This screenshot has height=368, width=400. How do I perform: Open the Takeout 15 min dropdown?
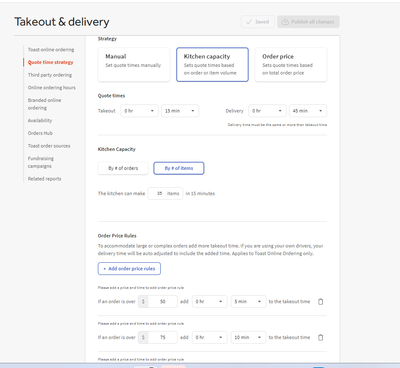point(180,111)
